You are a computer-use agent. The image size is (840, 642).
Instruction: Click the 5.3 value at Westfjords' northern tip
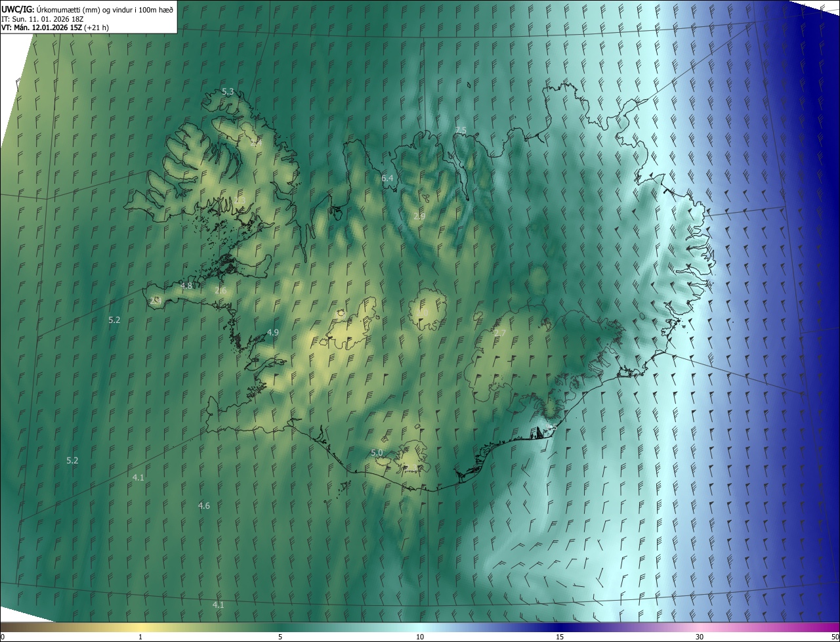pyautogui.click(x=228, y=92)
